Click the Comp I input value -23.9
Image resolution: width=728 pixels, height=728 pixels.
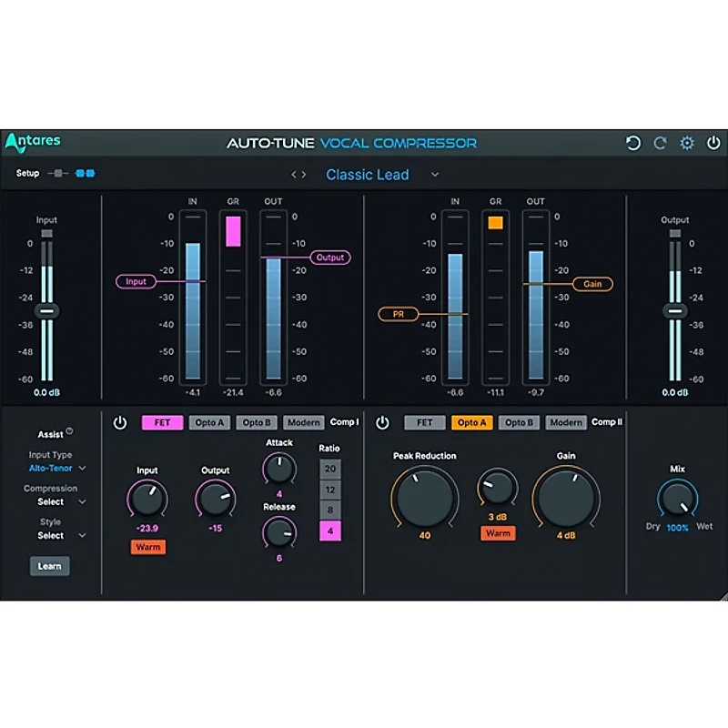(147, 529)
